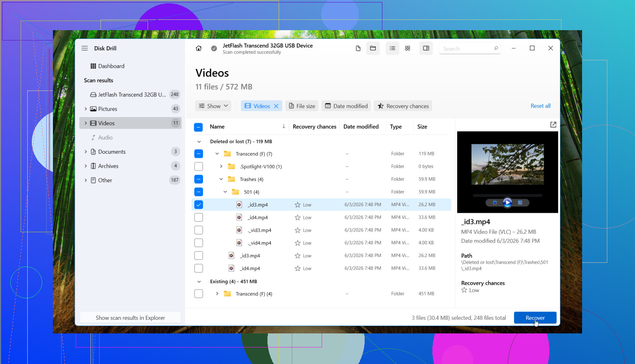635x364 pixels.
Task: Toggle the select-all header checkbox
Action: click(198, 127)
